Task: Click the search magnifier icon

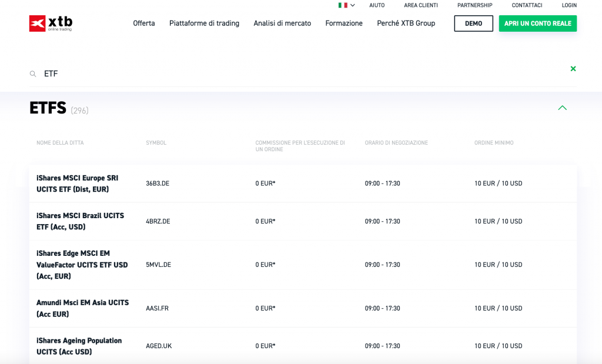Action: click(33, 74)
